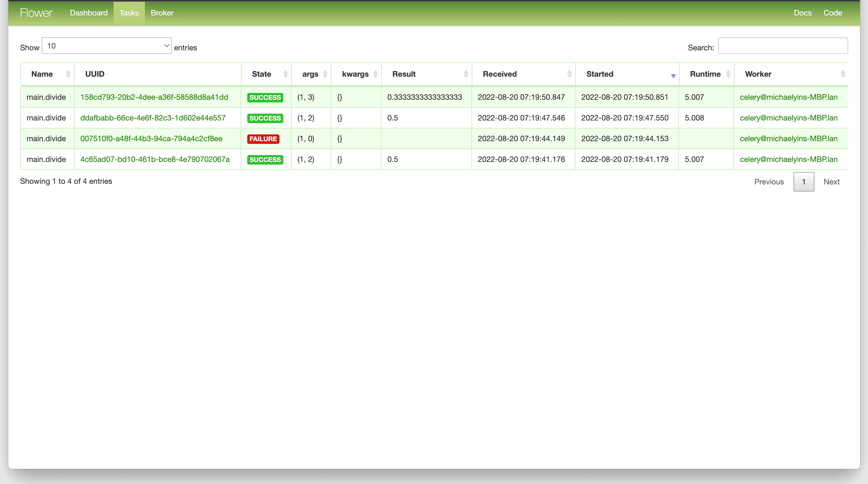This screenshot has width=868, height=484.
Task: Focus the Search input field
Action: [x=783, y=46]
